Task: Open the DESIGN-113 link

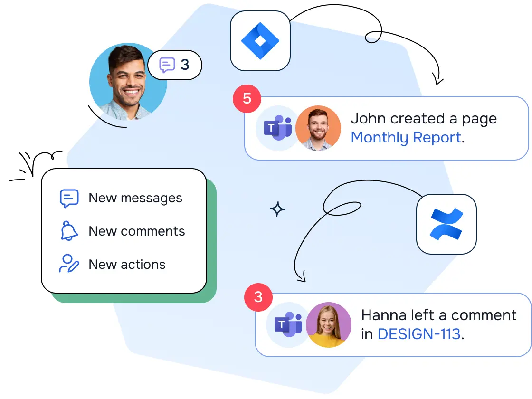Action: pos(420,334)
